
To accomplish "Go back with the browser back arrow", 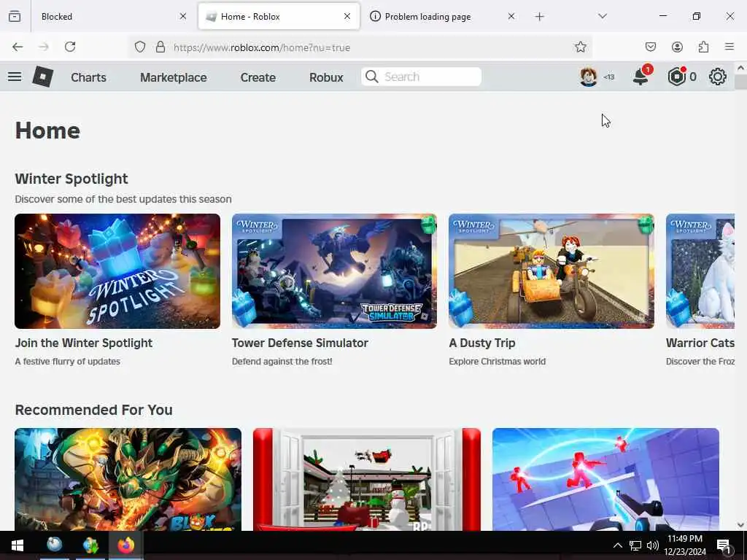I will [18, 47].
